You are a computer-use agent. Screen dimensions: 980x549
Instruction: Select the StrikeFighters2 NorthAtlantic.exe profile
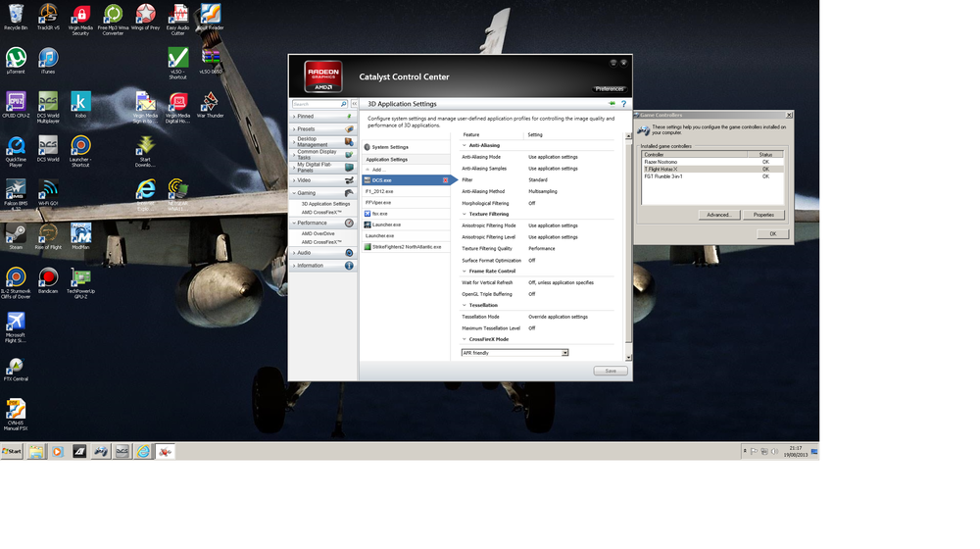pos(407,247)
